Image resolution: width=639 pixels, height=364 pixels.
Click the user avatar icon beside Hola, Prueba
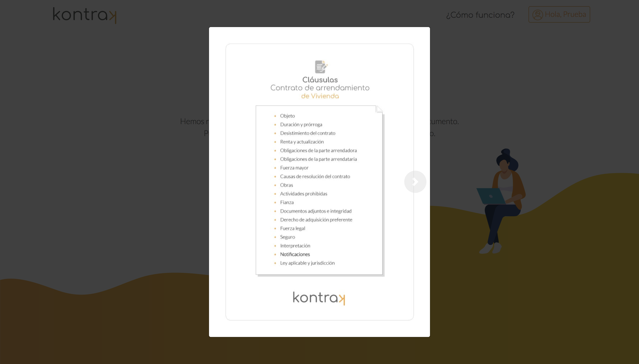click(537, 14)
